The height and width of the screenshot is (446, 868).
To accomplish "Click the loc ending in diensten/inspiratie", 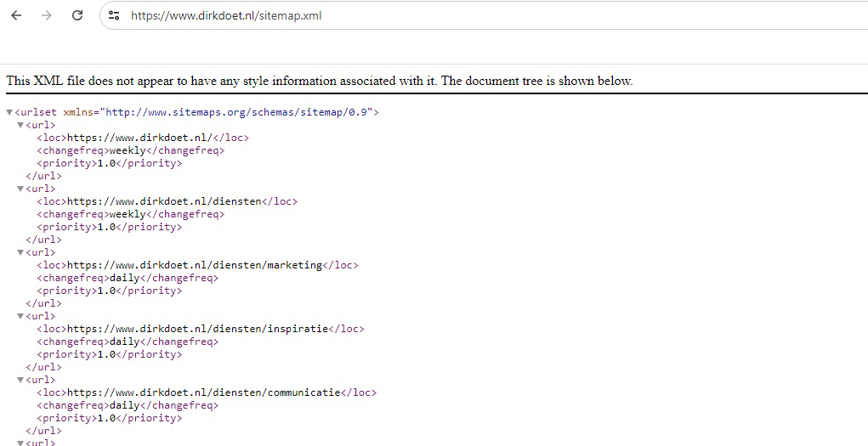I will 197,329.
